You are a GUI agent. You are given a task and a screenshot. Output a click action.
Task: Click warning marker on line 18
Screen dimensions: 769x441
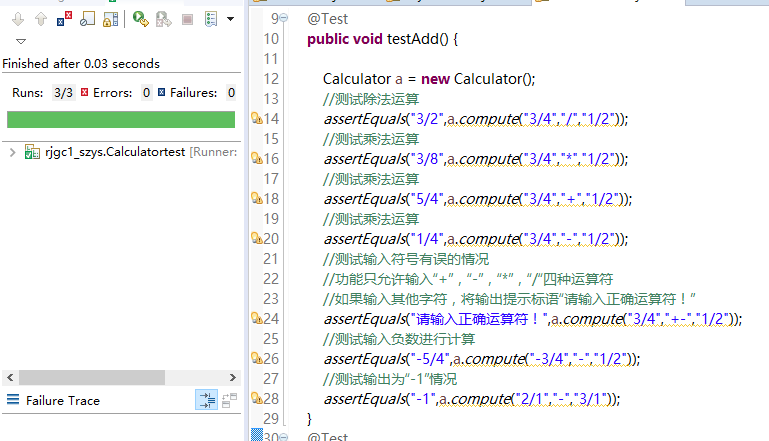point(256,198)
